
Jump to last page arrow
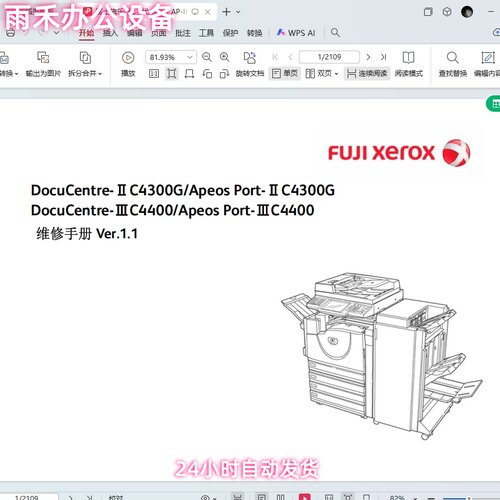click(x=383, y=57)
